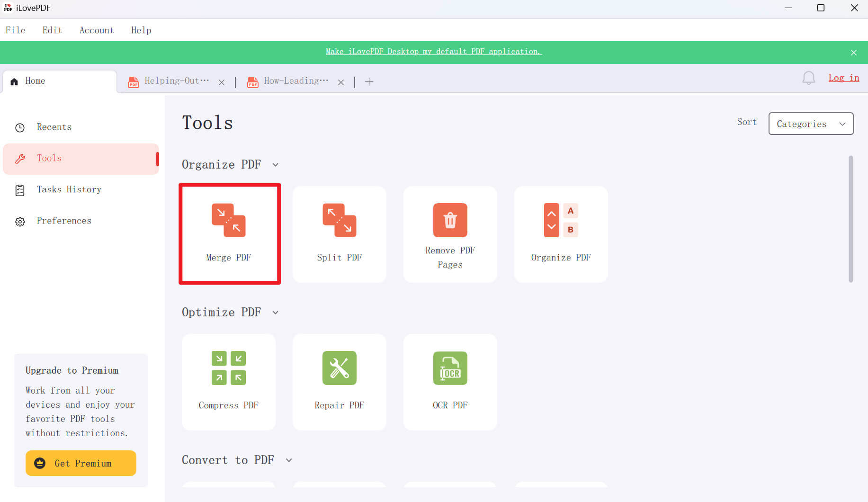
Task: Open the OCR PDF tool
Action: click(x=450, y=382)
